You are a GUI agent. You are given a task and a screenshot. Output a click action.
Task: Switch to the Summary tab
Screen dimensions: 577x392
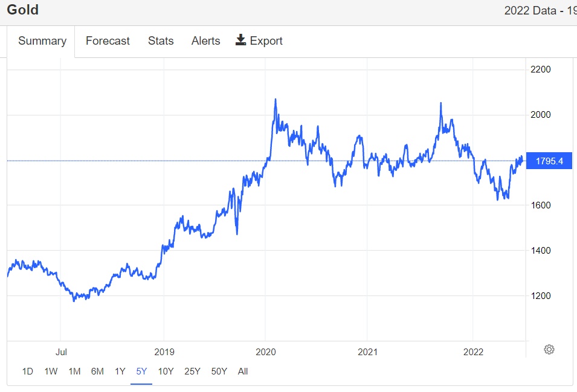point(42,41)
